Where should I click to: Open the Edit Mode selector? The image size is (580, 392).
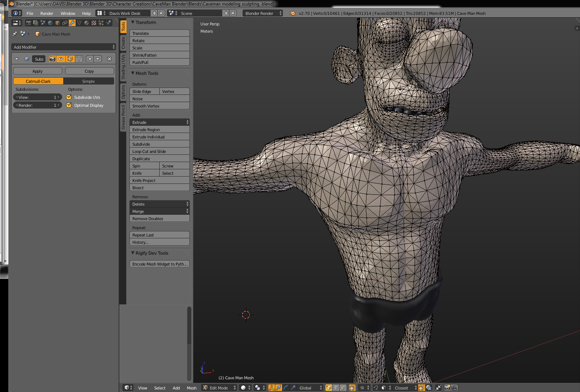click(219, 388)
